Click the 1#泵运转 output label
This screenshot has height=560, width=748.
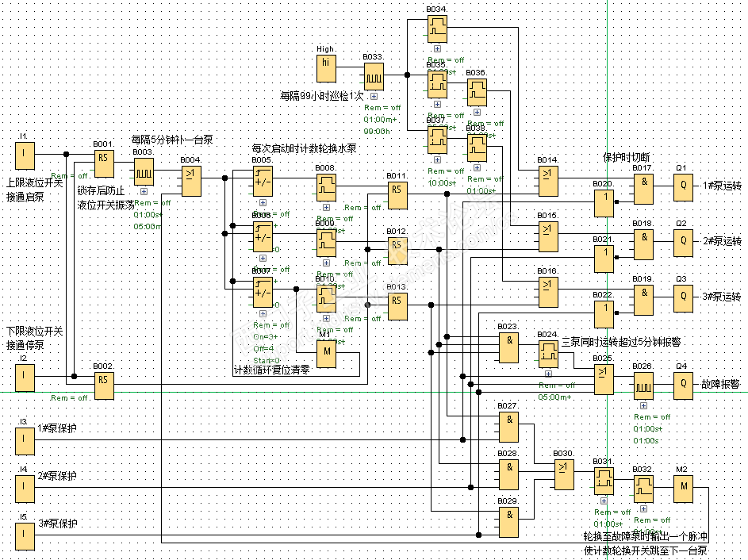click(x=722, y=186)
